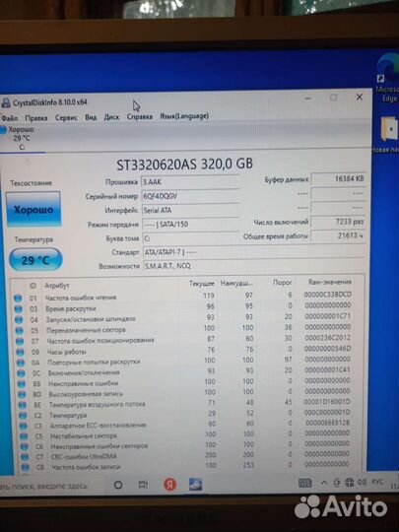Click raw value 00000C33BDCD
The width and height of the screenshot is (399, 532).
coord(327,295)
